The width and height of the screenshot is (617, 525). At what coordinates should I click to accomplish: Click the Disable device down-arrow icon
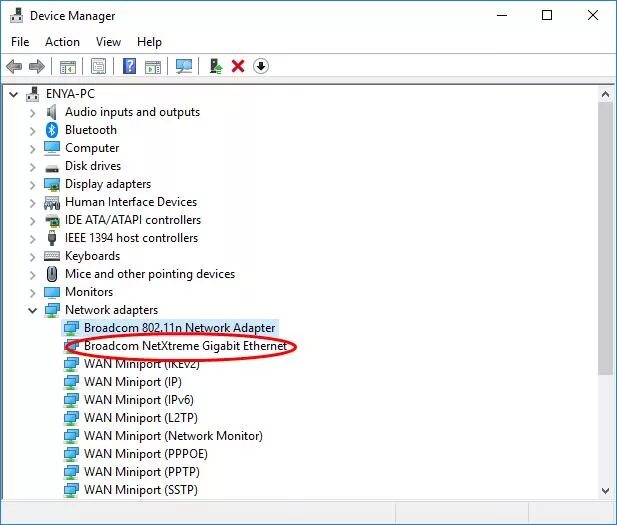pos(260,66)
